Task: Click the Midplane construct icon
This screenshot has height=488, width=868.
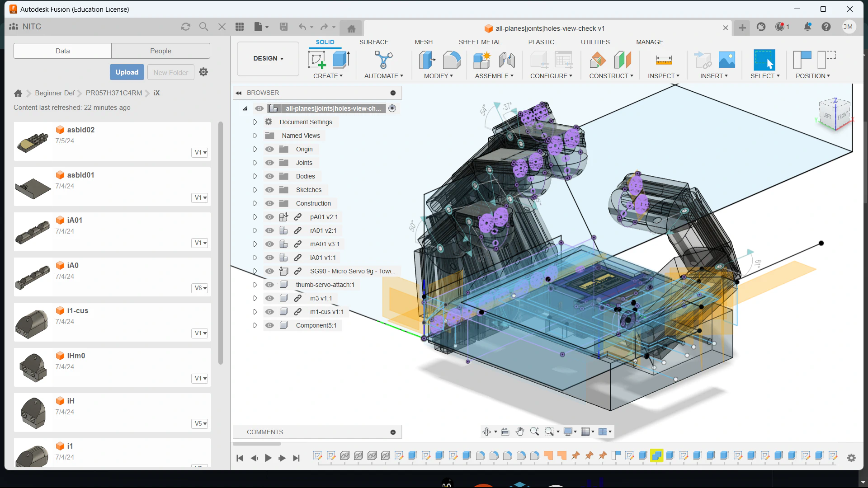Action: [623, 60]
